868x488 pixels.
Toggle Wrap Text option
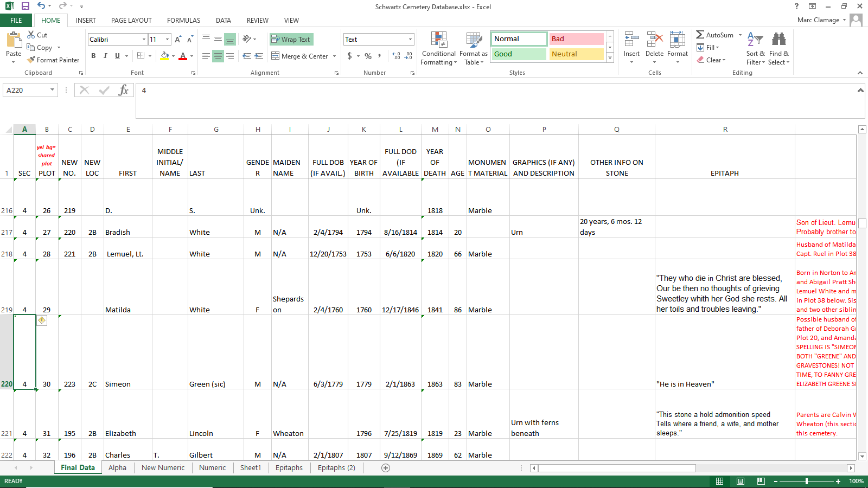[291, 40]
